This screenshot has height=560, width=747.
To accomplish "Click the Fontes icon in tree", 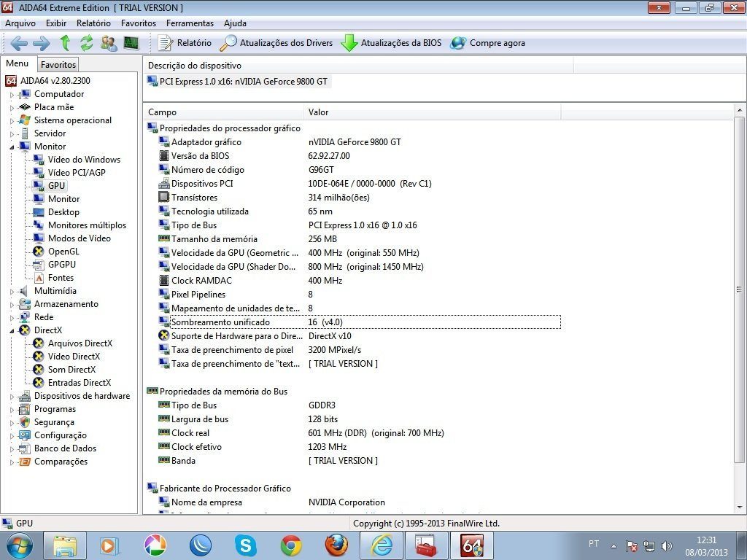I will click(39, 278).
